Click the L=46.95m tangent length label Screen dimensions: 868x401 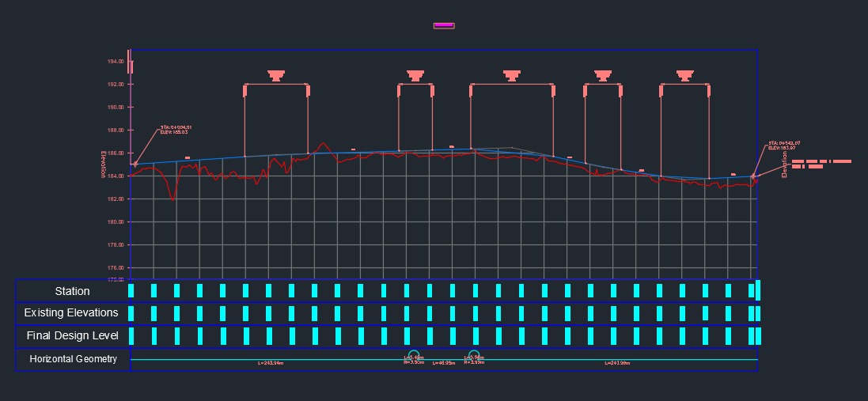click(443, 364)
